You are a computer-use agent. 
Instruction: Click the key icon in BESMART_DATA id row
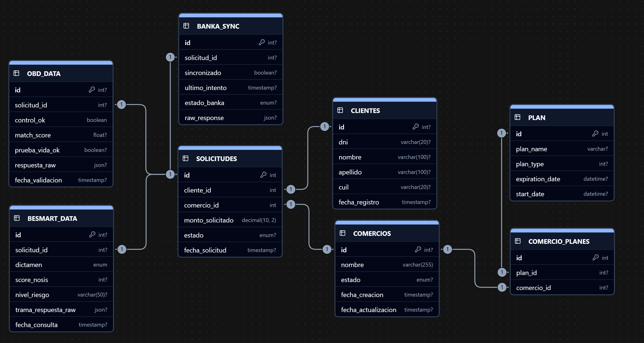tap(92, 234)
